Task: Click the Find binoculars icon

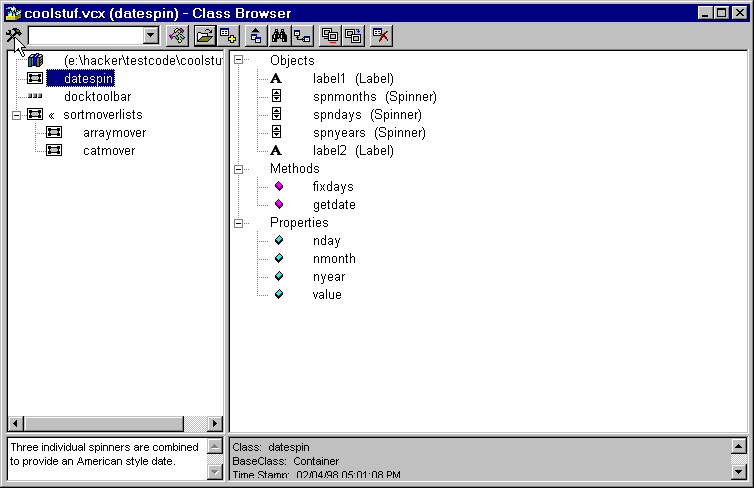Action: [x=279, y=36]
